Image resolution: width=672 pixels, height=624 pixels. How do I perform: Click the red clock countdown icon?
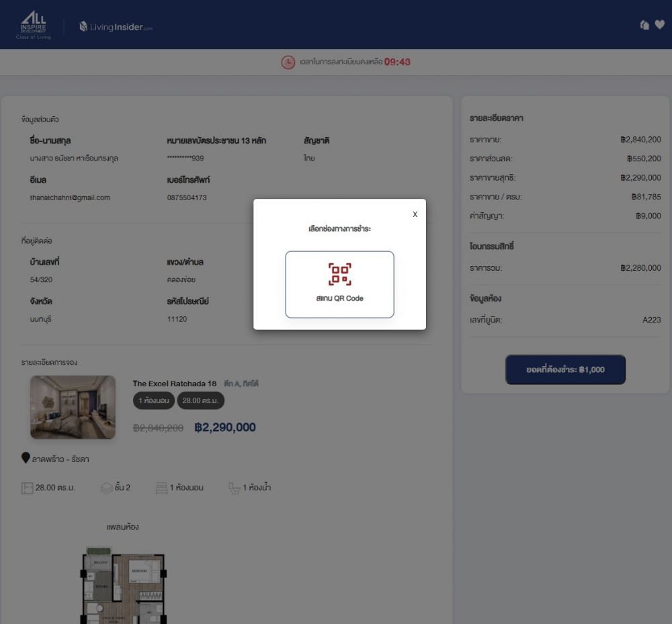tap(288, 62)
